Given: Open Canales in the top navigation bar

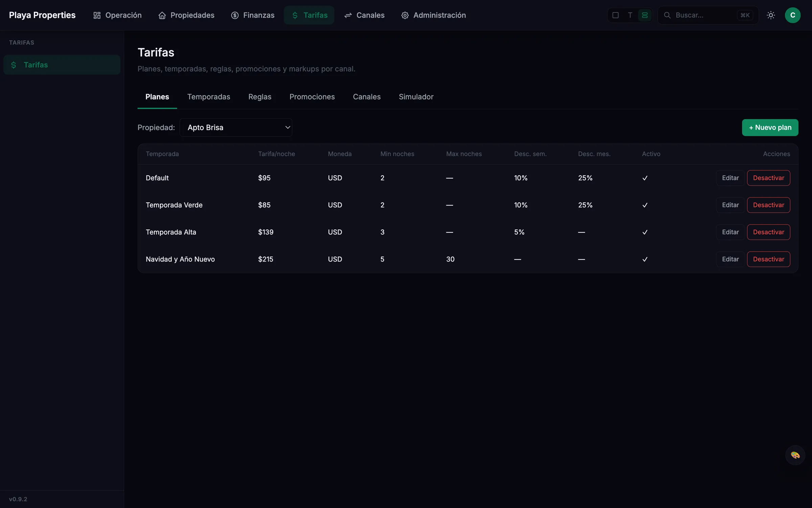Looking at the screenshot, I should 364,15.
